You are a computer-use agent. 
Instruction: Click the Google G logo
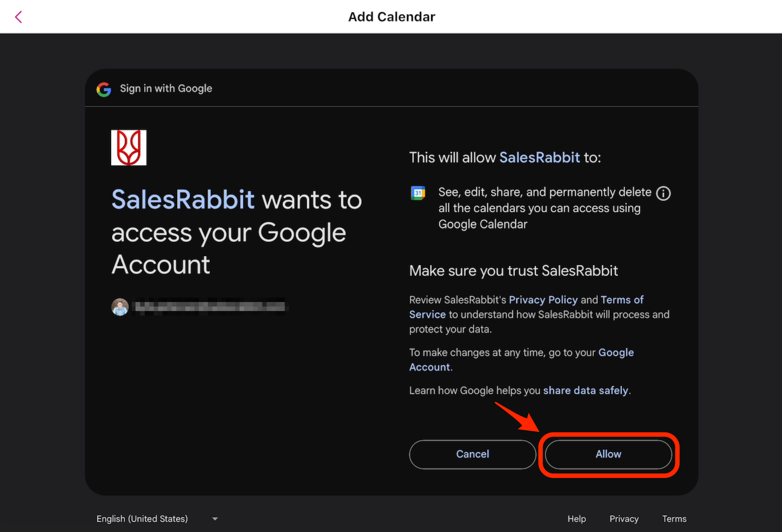(x=104, y=89)
